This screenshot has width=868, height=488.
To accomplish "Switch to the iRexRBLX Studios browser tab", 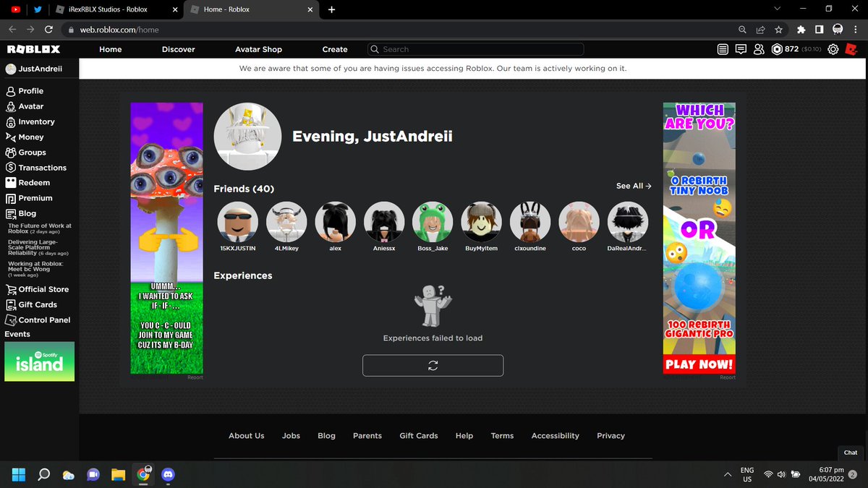I will click(x=116, y=9).
